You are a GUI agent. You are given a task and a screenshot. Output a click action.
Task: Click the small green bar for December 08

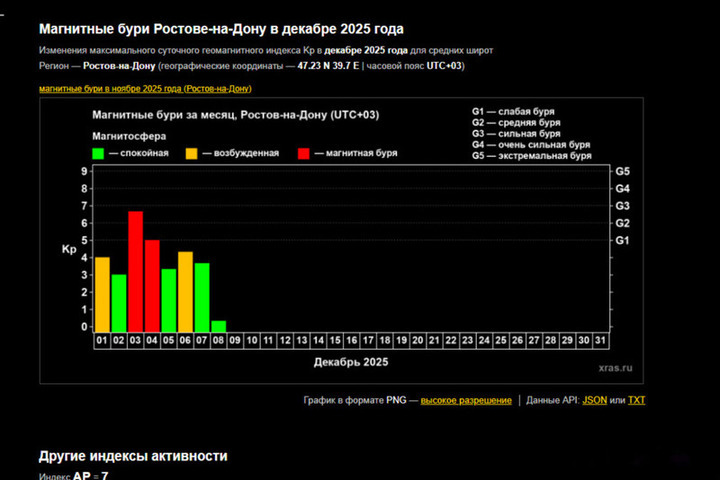[218, 325]
